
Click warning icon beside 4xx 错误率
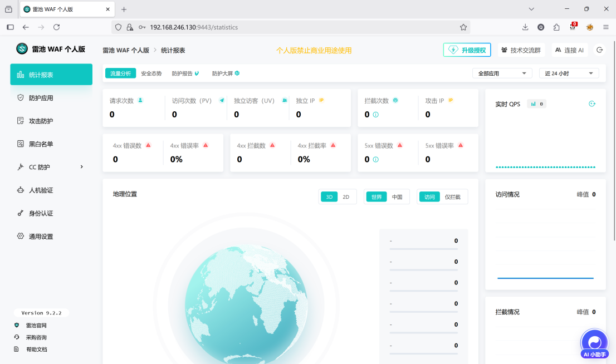206,145
